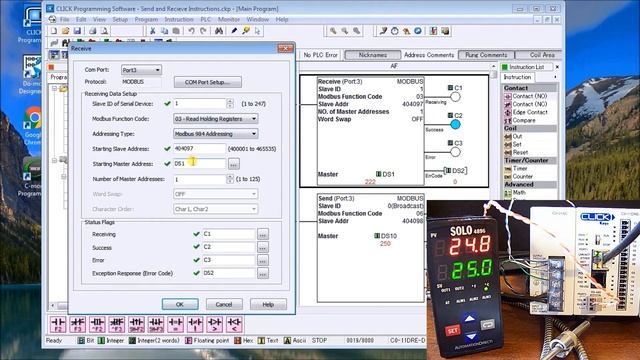
Task: Click the Starting Slave Address field
Action: (199, 149)
